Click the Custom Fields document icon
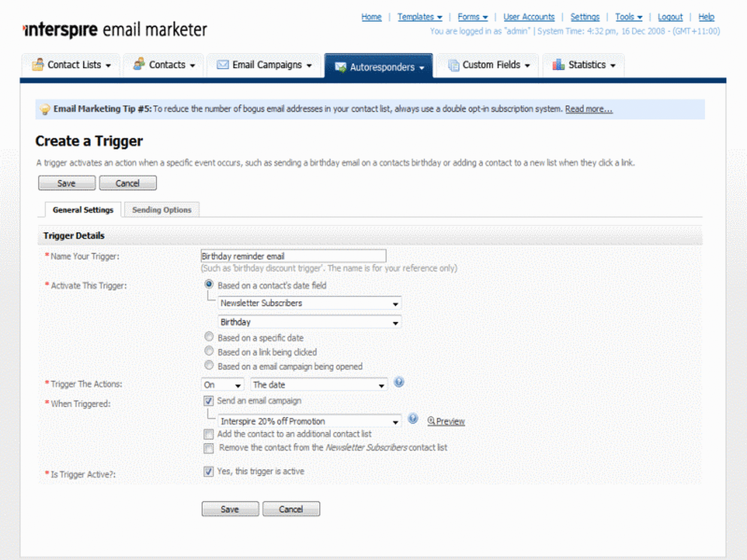747x560 pixels. pyautogui.click(x=453, y=65)
